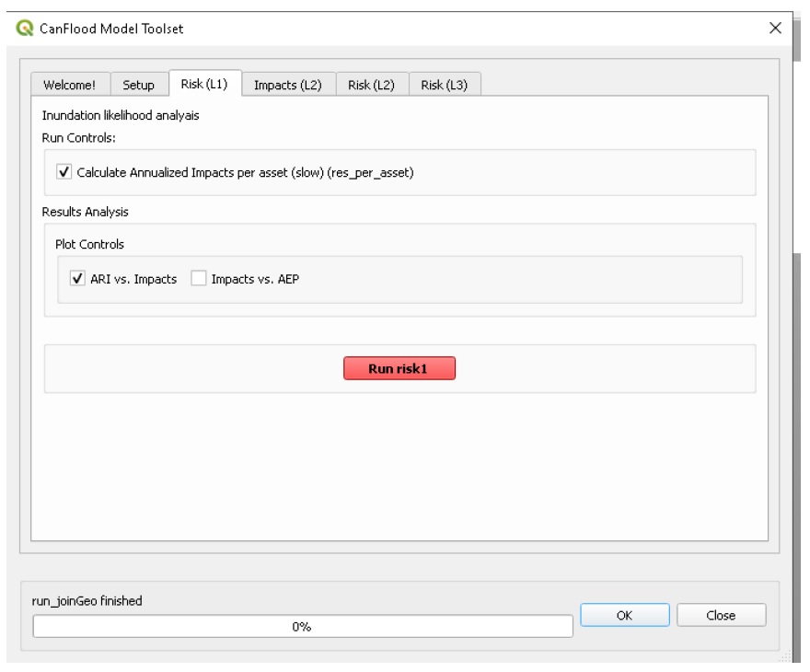
Task: Click the 'Inundation likelihood analyais' label
Action: [x=121, y=115]
